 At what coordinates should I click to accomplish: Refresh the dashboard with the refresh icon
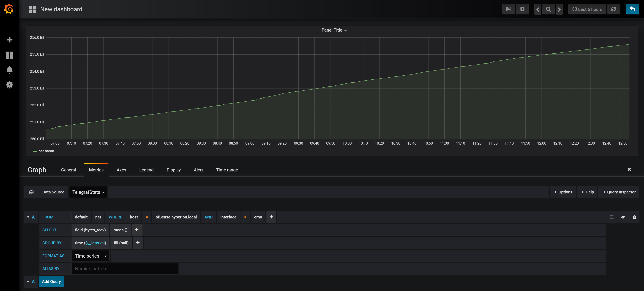[613, 9]
